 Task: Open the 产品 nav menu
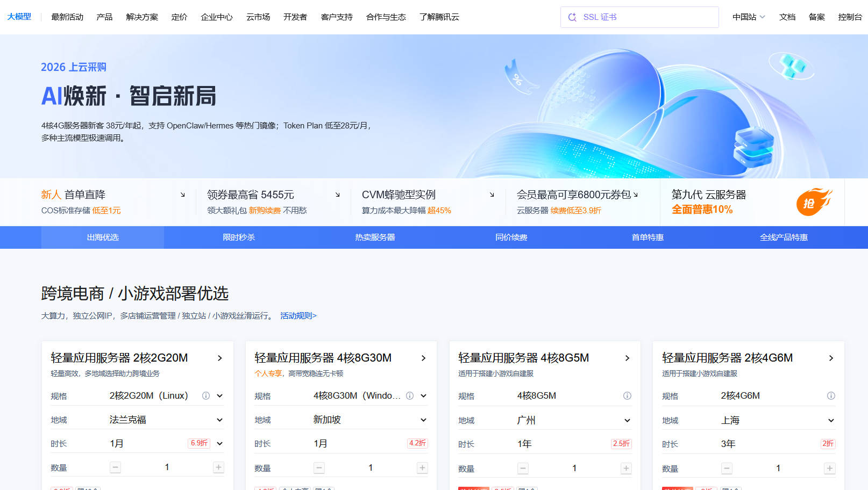(104, 17)
